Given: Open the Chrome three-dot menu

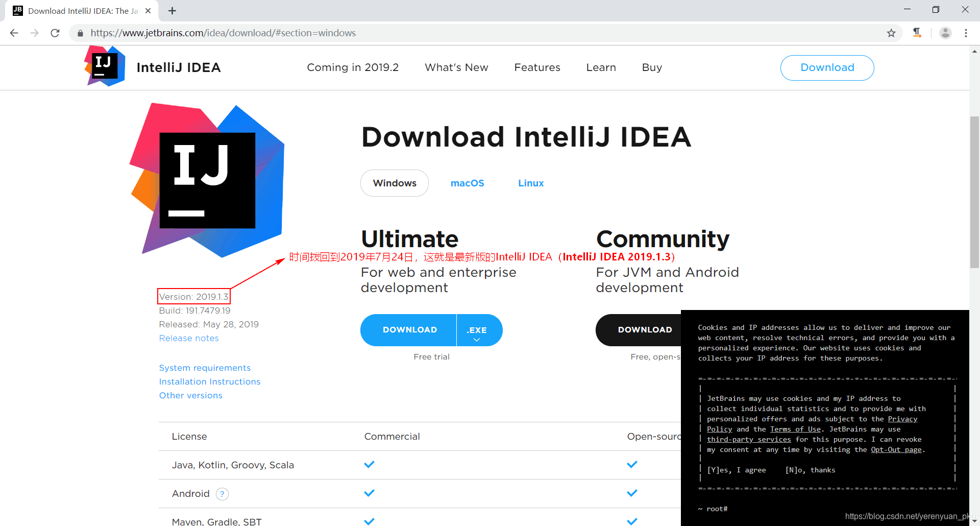Looking at the screenshot, I should click(966, 33).
